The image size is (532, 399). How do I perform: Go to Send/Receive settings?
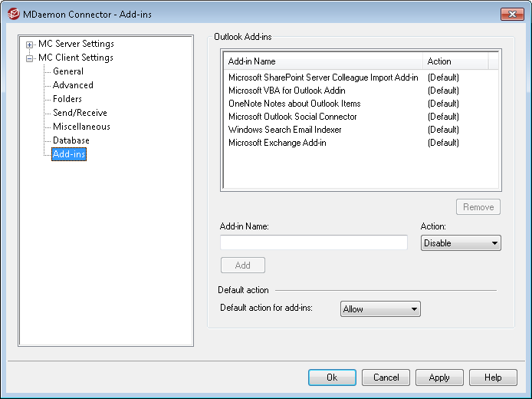pyautogui.click(x=80, y=113)
